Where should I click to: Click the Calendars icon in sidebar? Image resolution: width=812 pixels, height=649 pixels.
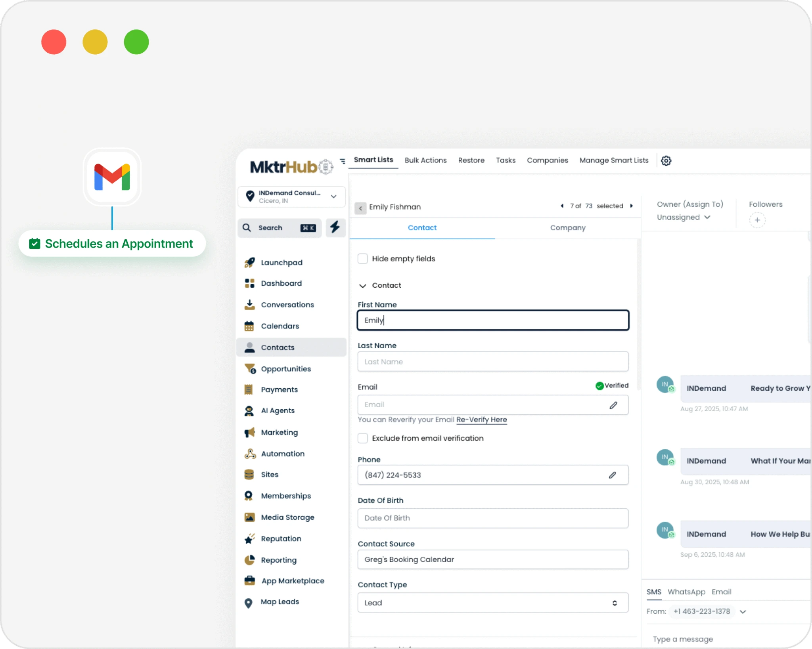(x=249, y=326)
